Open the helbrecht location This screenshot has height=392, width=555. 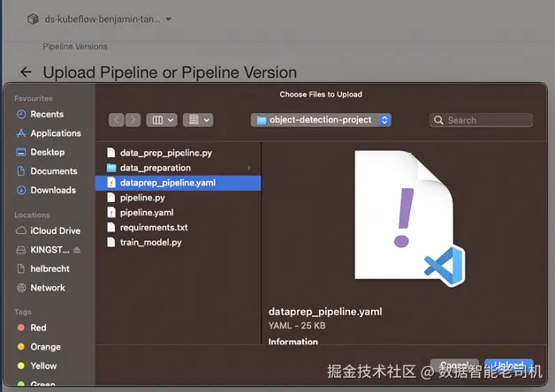(43, 268)
